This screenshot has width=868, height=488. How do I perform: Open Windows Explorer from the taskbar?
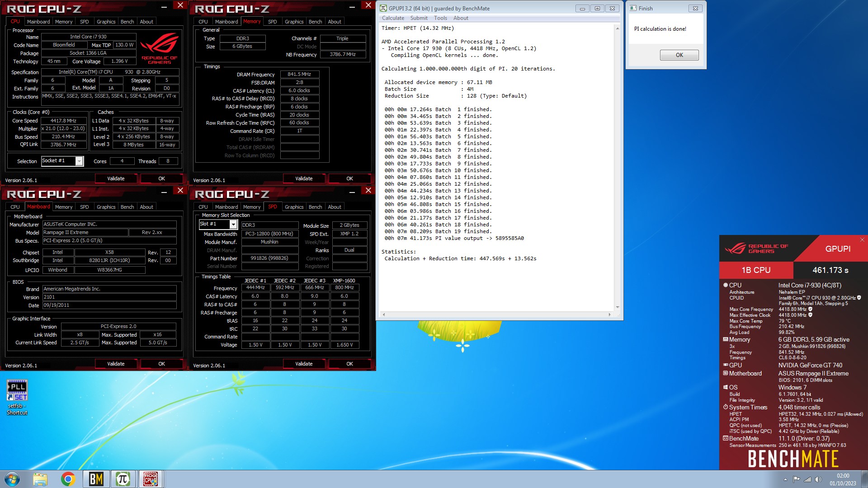pos(40,479)
